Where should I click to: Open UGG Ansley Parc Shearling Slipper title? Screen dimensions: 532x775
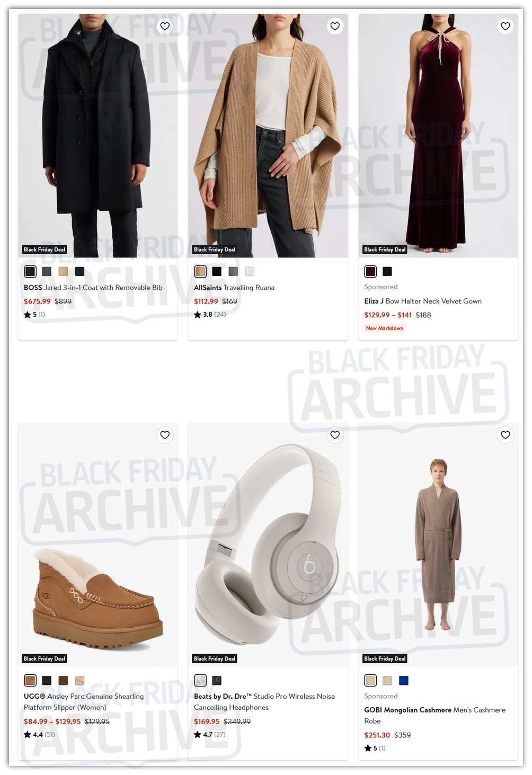[x=84, y=702]
